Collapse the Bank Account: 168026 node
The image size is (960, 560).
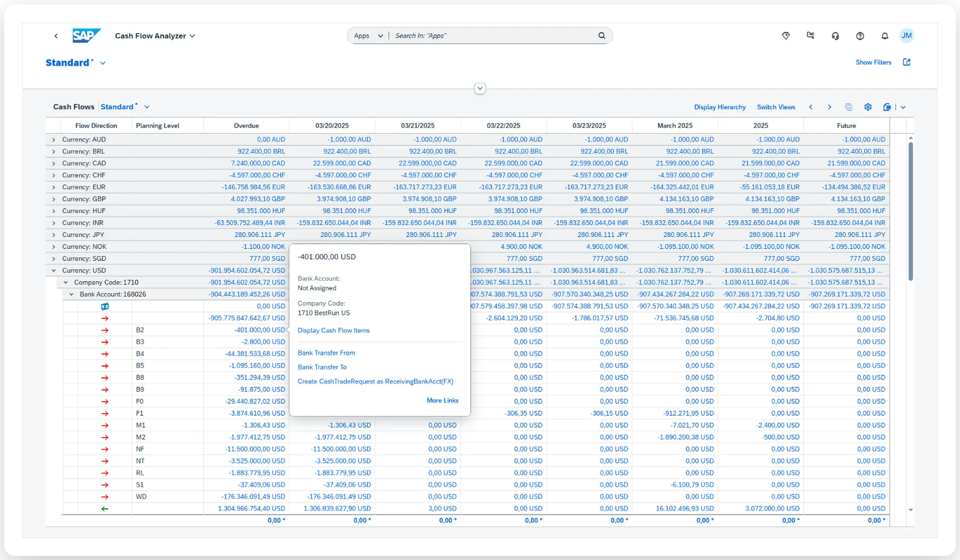pyautogui.click(x=71, y=294)
